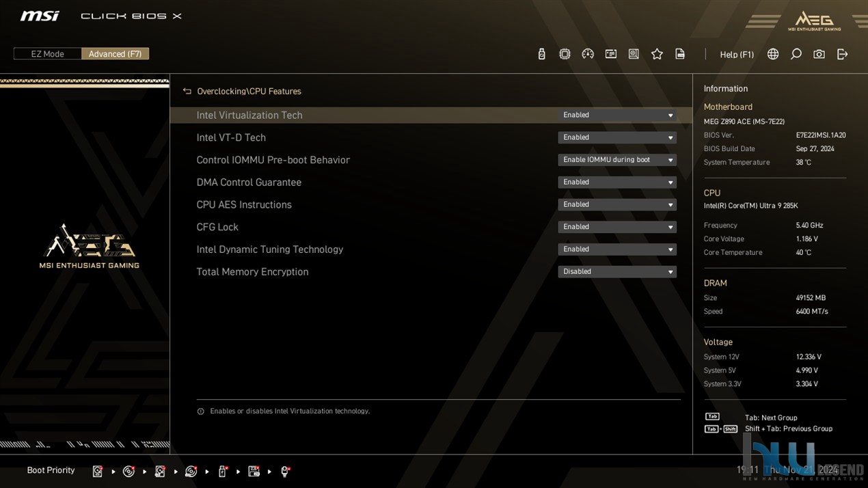Open the USB flash M-Flash icon
Viewport: 868px width, 488px height.
(x=541, y=54)
